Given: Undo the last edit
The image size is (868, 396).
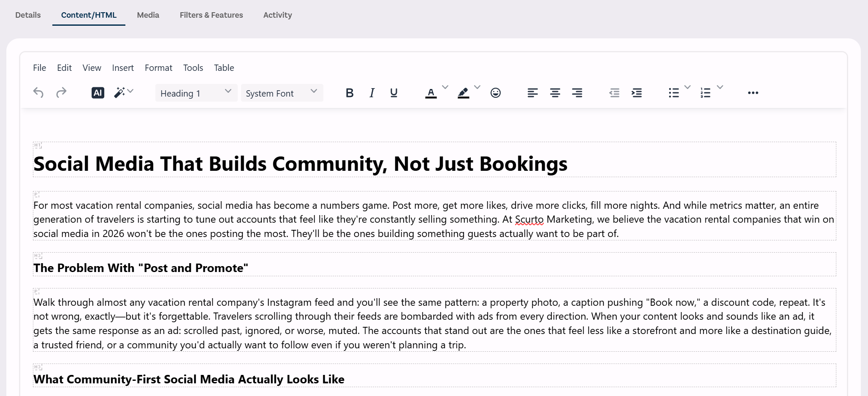Looking at the screenshot, I should click(38, 93).
